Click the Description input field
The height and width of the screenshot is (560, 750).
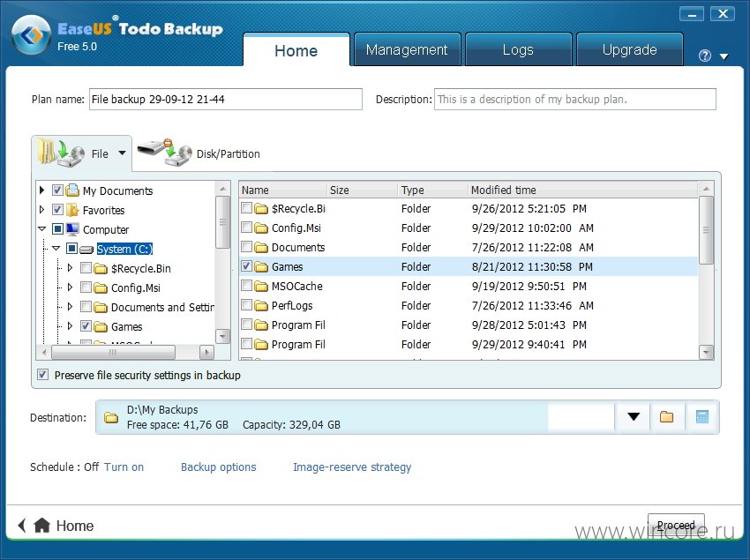pos(575,99)
